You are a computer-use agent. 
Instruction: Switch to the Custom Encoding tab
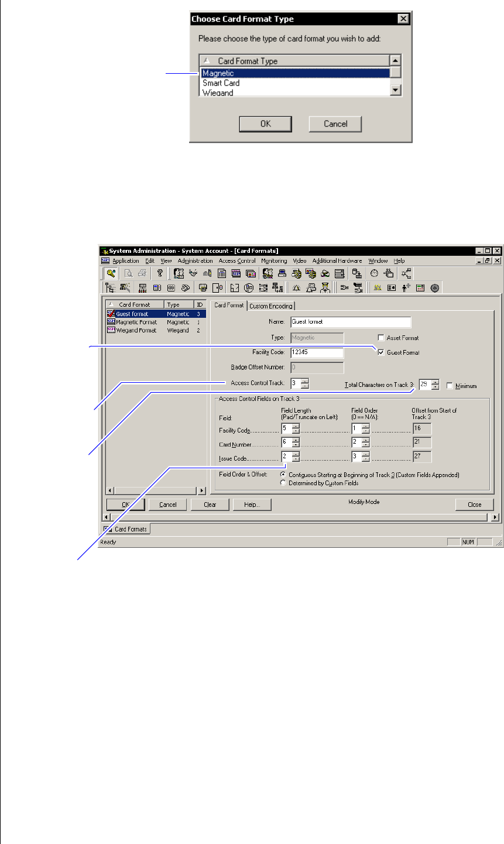point(271,306)
